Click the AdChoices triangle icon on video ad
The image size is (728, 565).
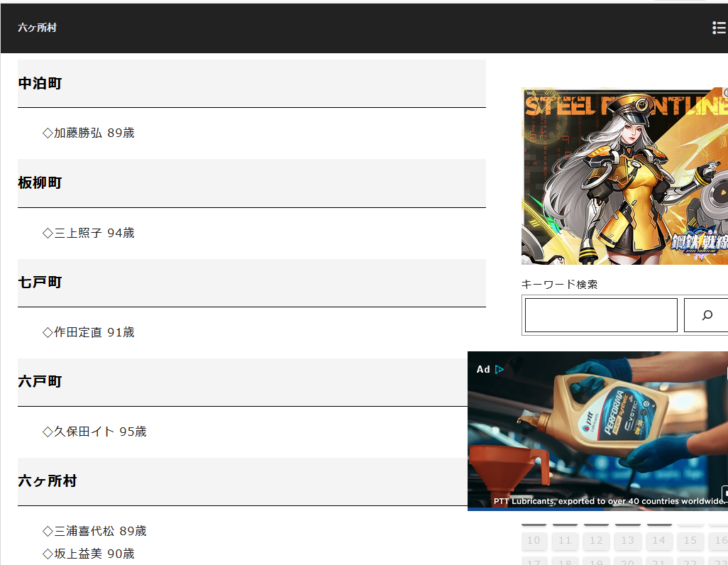pos(500,369)
